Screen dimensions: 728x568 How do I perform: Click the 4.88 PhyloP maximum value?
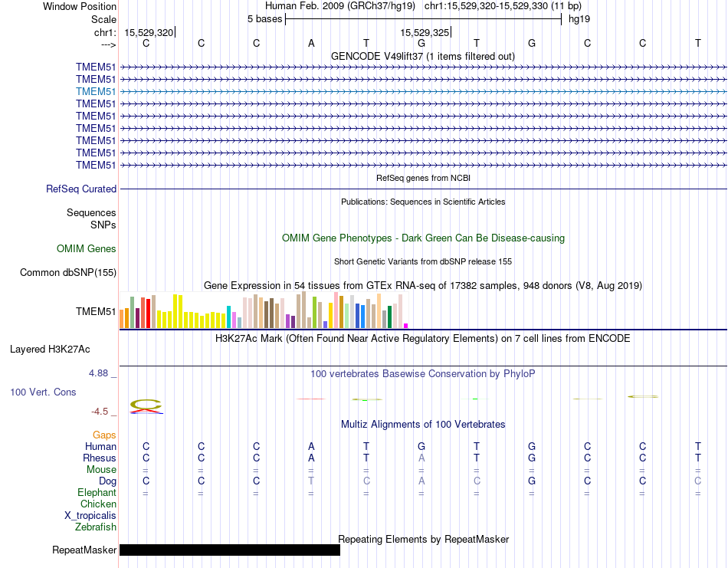pos(98,373)
